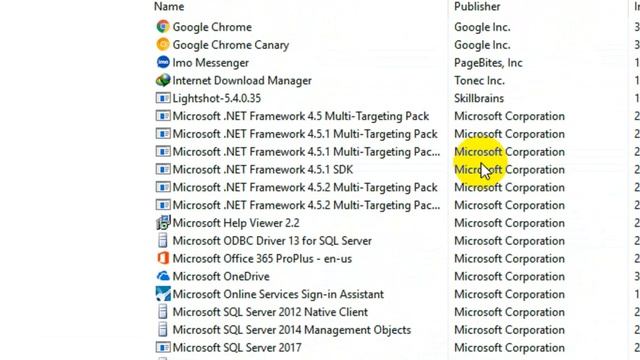Image resolution: width=640 pixels, height=360 pixels.
Task: Select the "Internet Download Manager" program name
Action: 242,80
